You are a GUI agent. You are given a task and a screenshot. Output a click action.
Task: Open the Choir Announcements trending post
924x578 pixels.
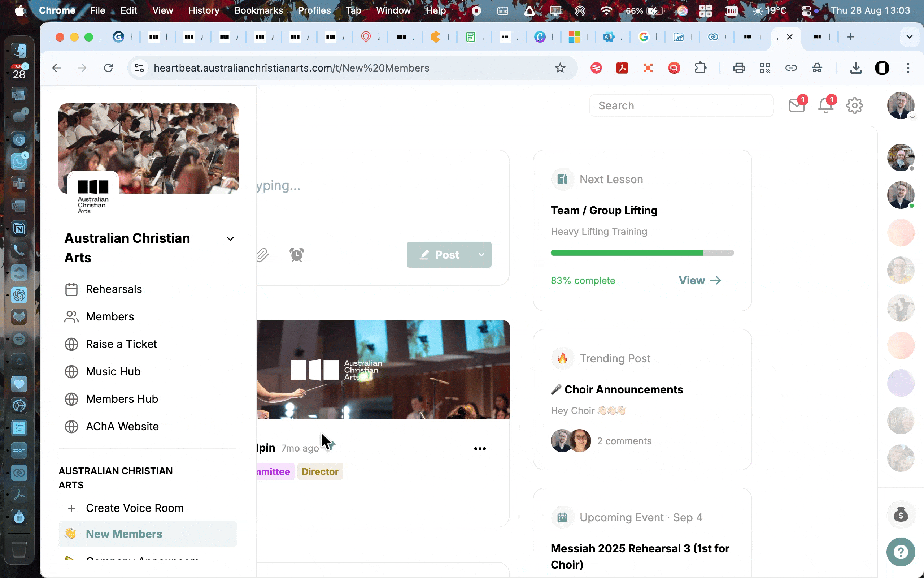point(617,389)
